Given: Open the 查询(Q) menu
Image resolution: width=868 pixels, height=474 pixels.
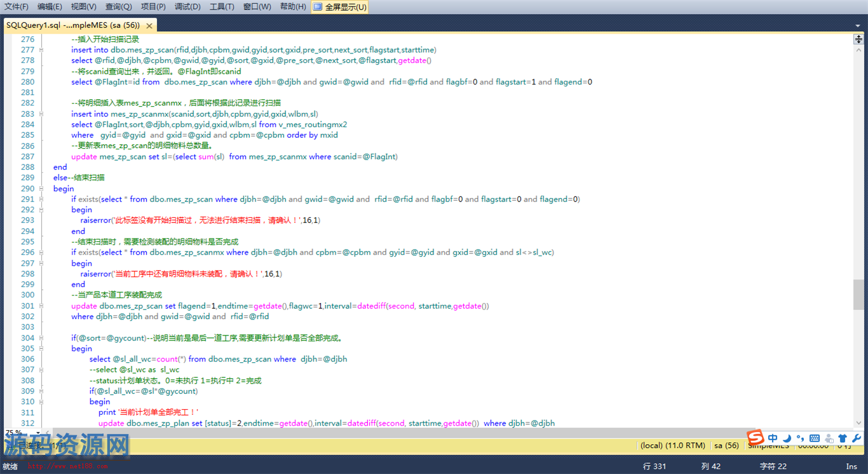Looking at the screenshot, I should click(119, 7).
